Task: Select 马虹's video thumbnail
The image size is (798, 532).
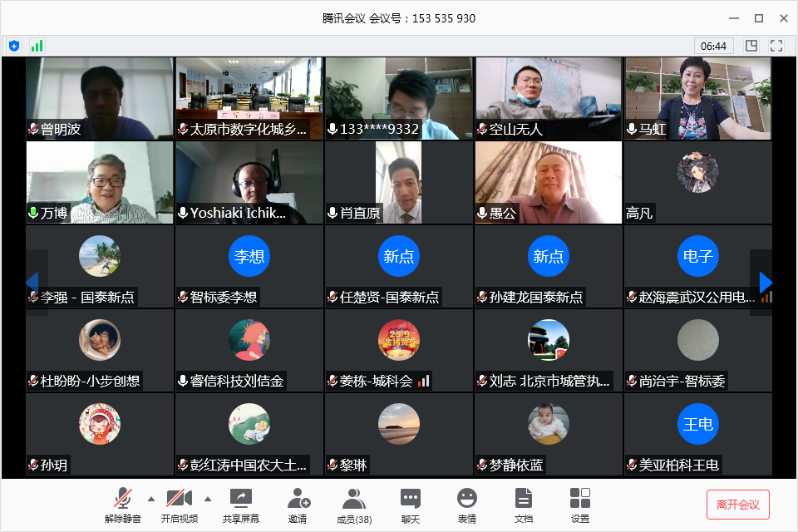Action: point(697,98)
